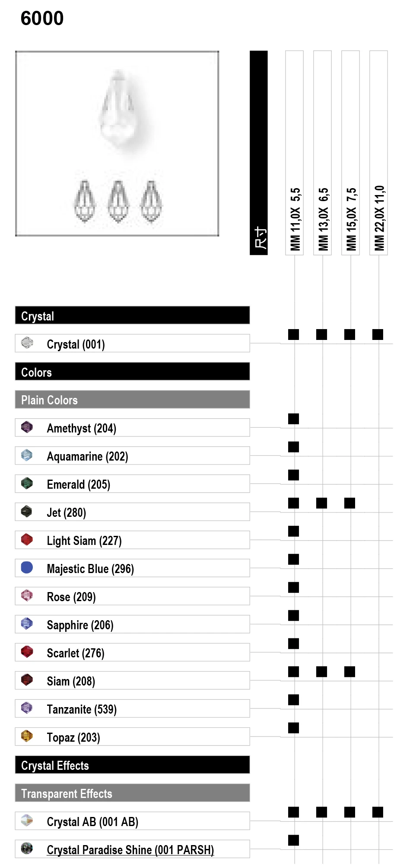Select the MM 11,0X 5,5 size column header
Screen dimensions: 397x868
[x=295, y=153]
